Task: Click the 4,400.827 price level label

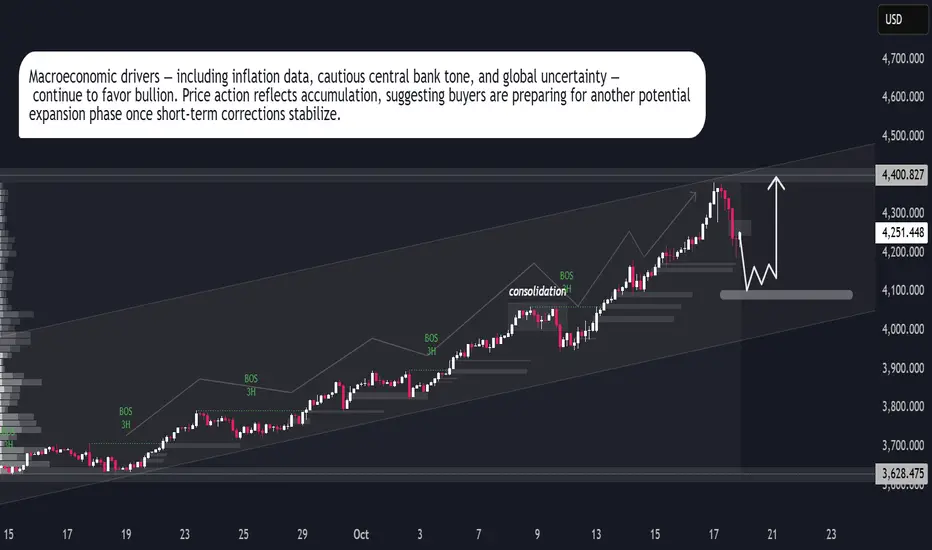Action: [x=902, y=175]
